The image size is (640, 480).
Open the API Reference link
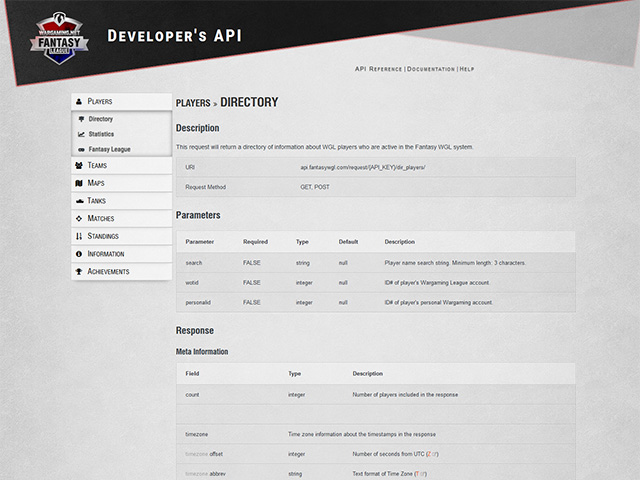coord(379,69)
